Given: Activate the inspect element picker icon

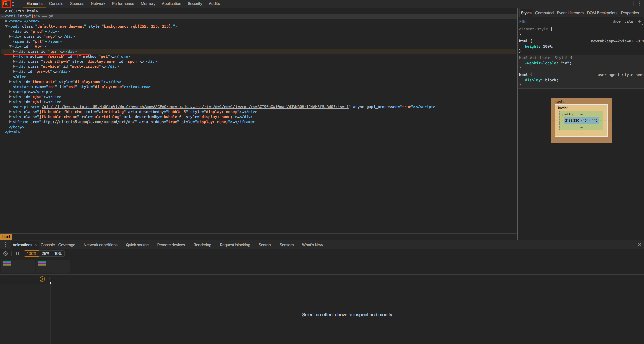Looking at the screenshot, I should point(6,4).
